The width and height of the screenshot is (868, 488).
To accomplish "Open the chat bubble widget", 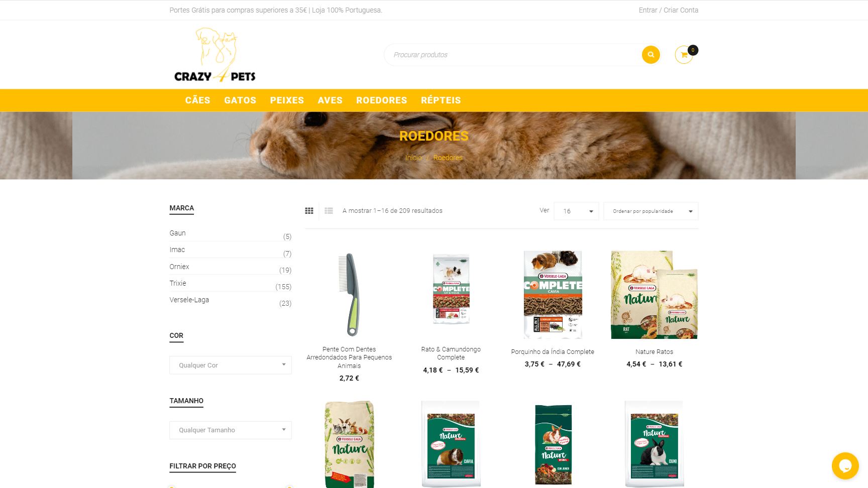I will pos(845,466).
